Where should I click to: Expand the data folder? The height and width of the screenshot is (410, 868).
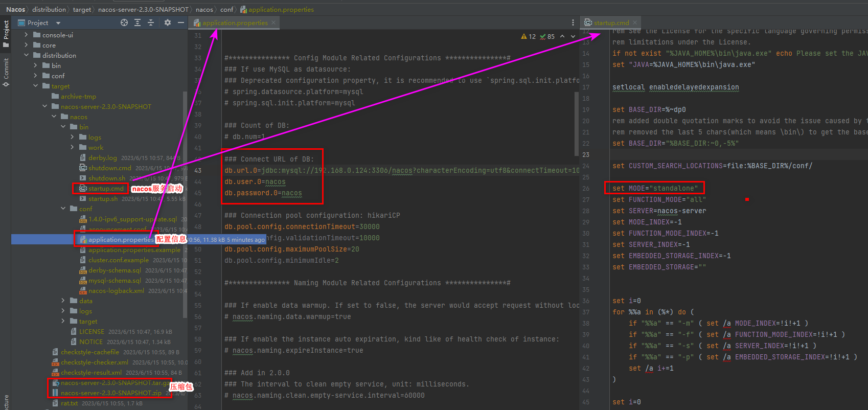click(63, 301)
